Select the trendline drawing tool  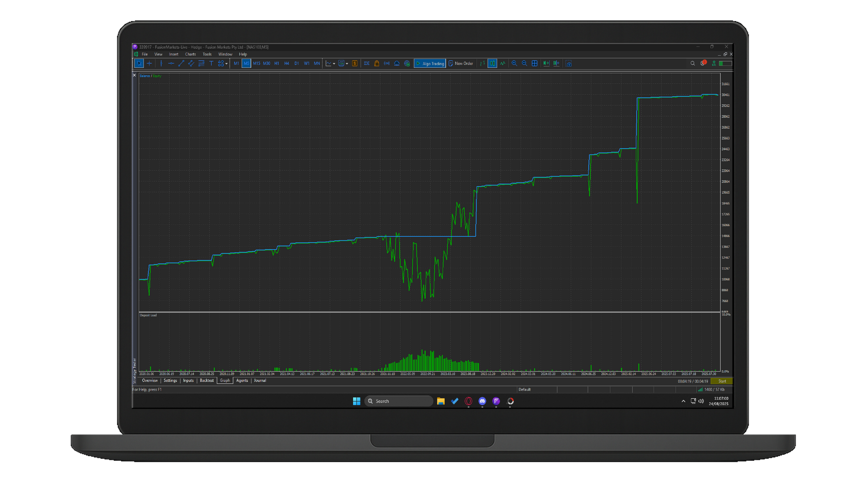coord(181,63)
